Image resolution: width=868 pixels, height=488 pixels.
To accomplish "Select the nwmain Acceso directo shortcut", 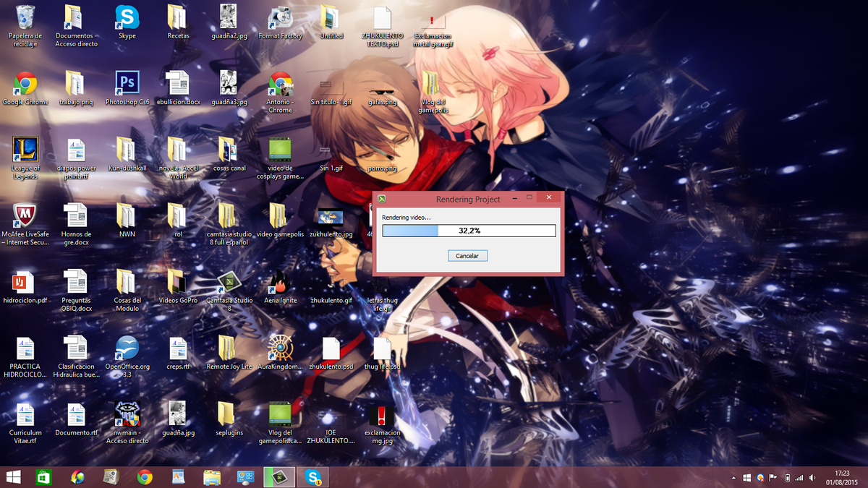I will [127, 423].
